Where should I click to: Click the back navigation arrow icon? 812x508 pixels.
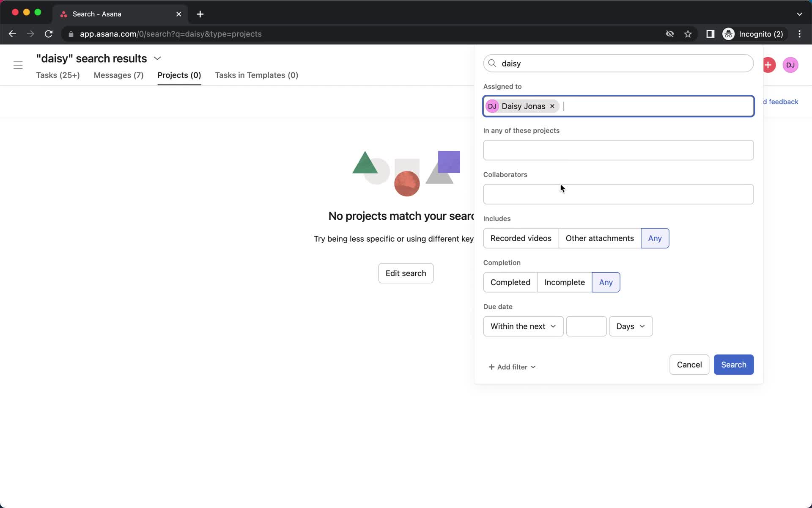(x=12, y=33)
